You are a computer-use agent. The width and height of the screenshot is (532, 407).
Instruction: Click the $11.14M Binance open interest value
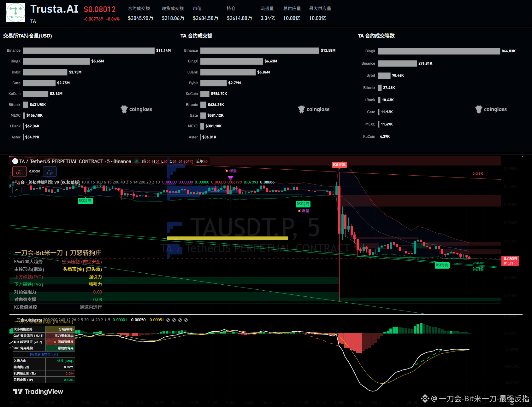(163, 50)
